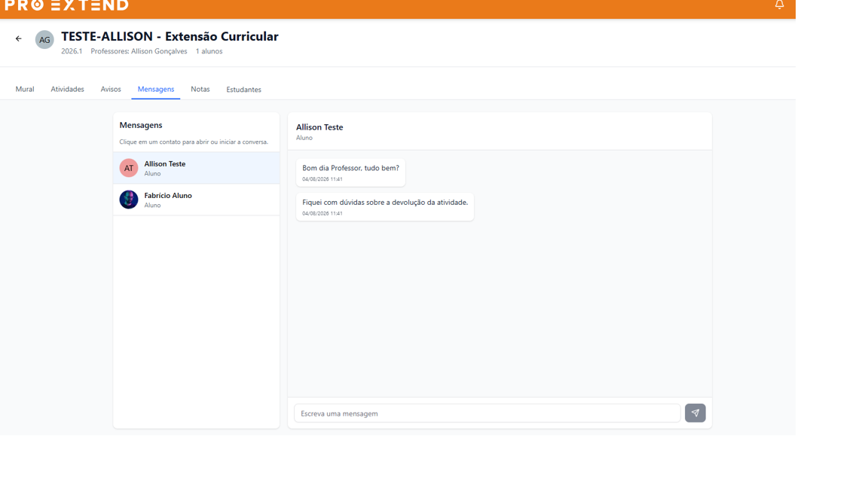Click the 'Allison Teste' chat header name
Viewport: 868px width, 488px height.
pyautogui.click(x=319, y=127)
